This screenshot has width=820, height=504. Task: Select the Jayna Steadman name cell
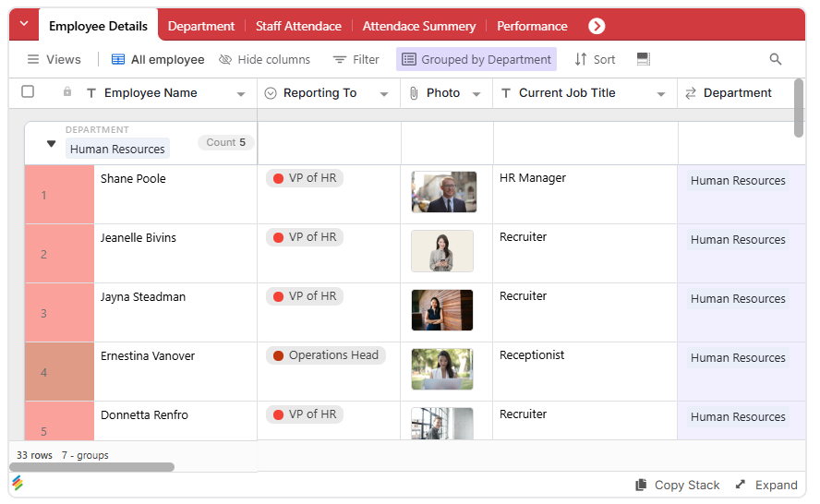pyautogui.click(x=175, y=313)
